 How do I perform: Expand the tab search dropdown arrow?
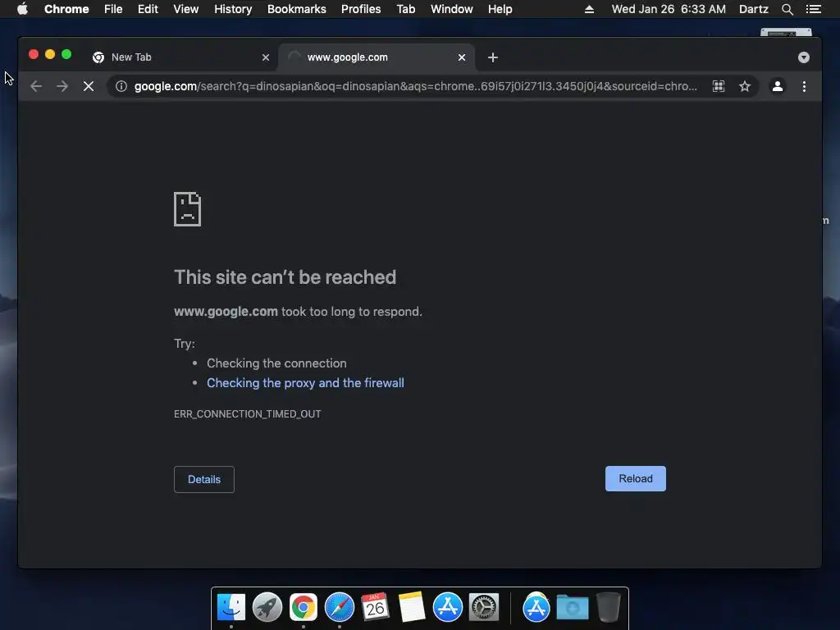click(x=804, y=57)
